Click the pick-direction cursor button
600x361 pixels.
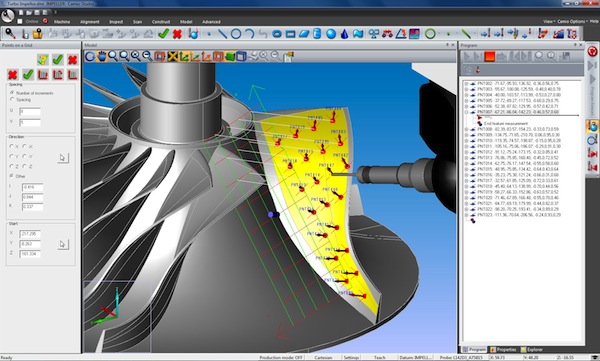[x=63, y=157]
